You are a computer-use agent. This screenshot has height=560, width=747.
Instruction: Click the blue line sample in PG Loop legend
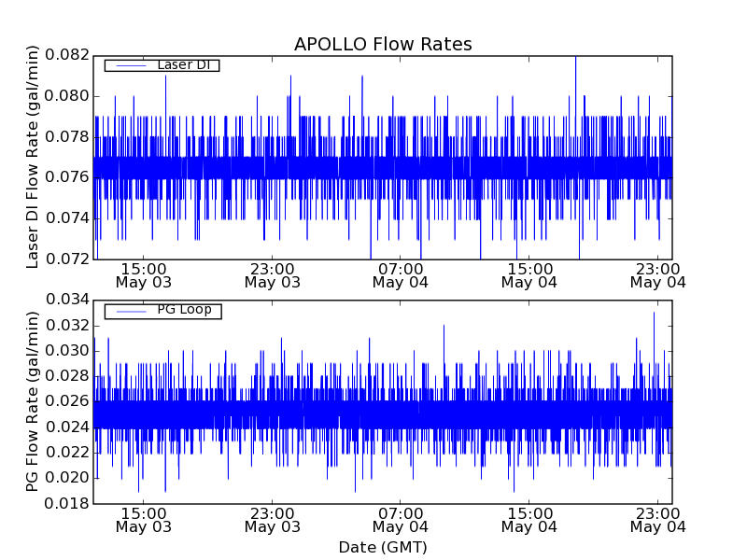click(129, 311)
